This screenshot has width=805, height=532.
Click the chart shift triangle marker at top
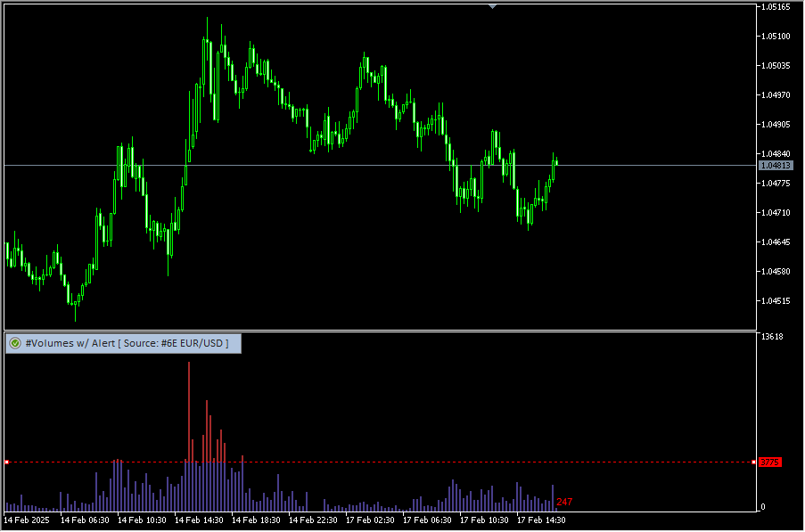click(x=492, y=6)
